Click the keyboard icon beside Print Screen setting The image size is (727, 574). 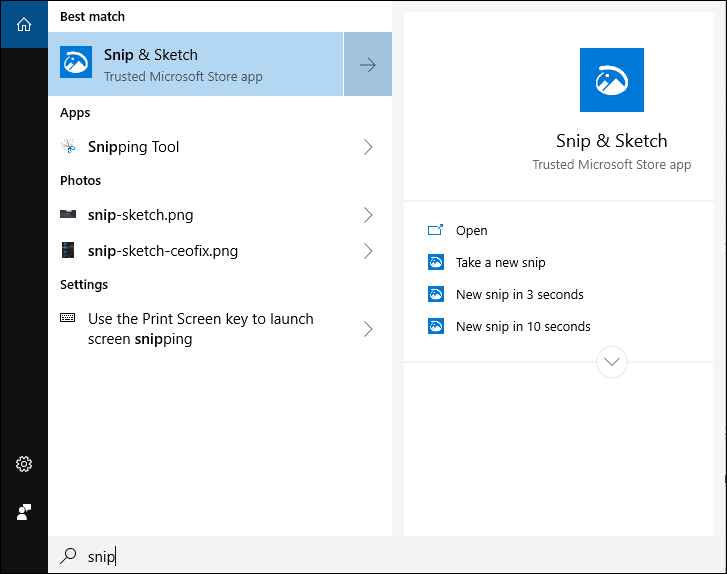68,319
